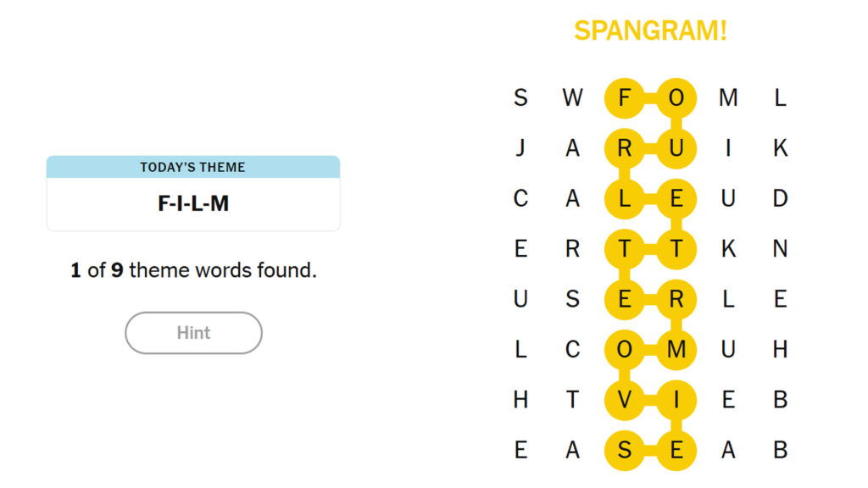This screenshot has width=868, height=488.
Task: Click the TODAY'S THEME card header
Action: click(193, 168)
